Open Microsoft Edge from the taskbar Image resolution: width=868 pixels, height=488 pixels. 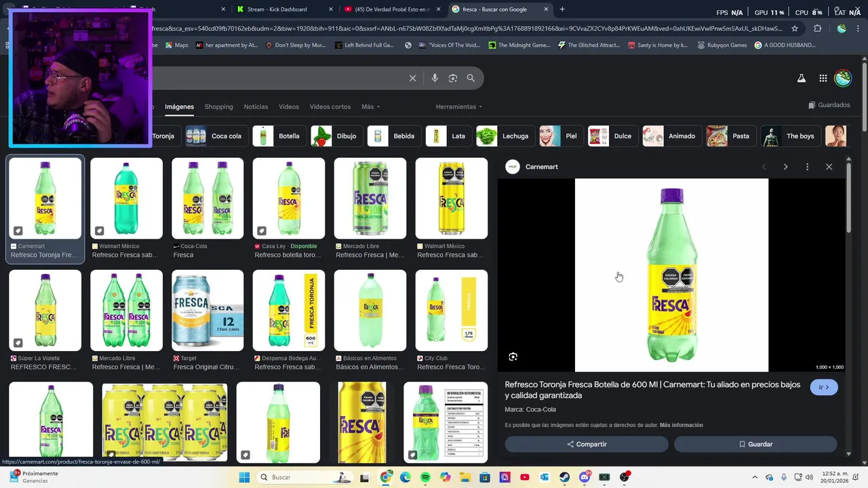pos(406,477)
